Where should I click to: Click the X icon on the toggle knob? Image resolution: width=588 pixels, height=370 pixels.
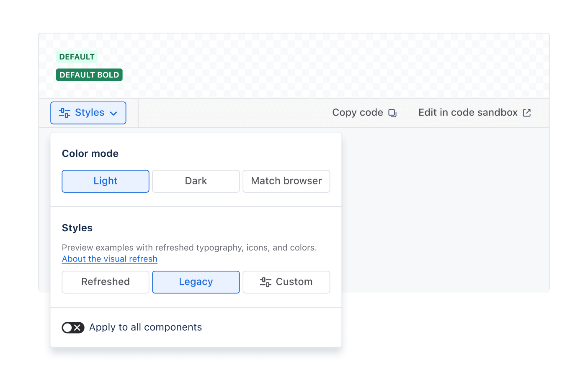coord(77,327)
